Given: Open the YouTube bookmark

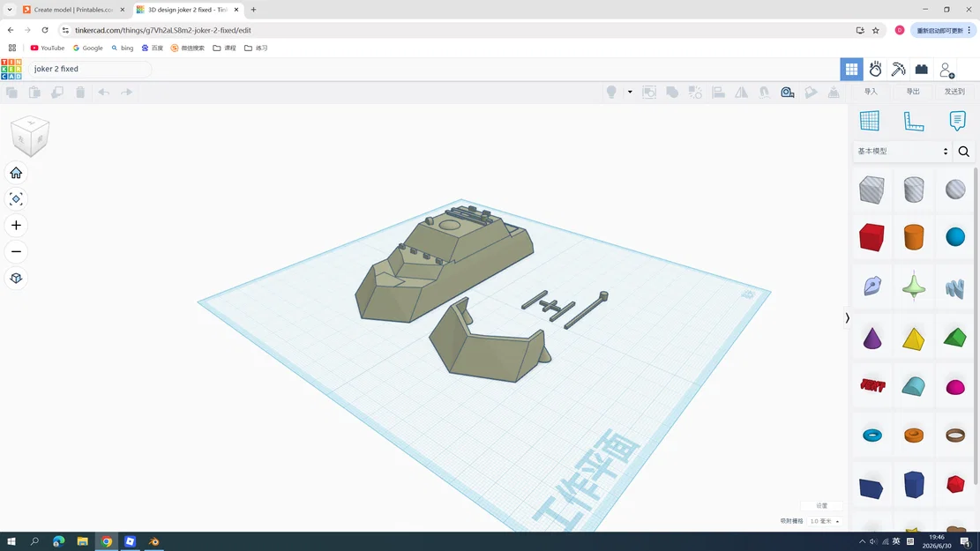Looking at the screenshot, I should pos(48,48).
